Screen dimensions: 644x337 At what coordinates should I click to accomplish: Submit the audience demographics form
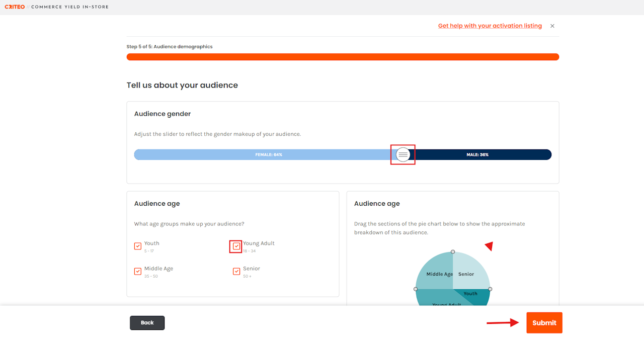coord(544,323)
